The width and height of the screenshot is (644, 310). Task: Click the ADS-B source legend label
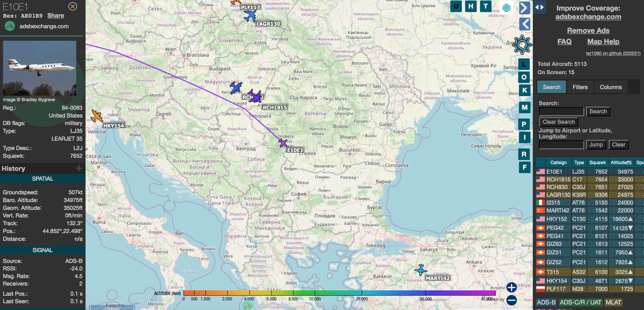pos(546,302)
